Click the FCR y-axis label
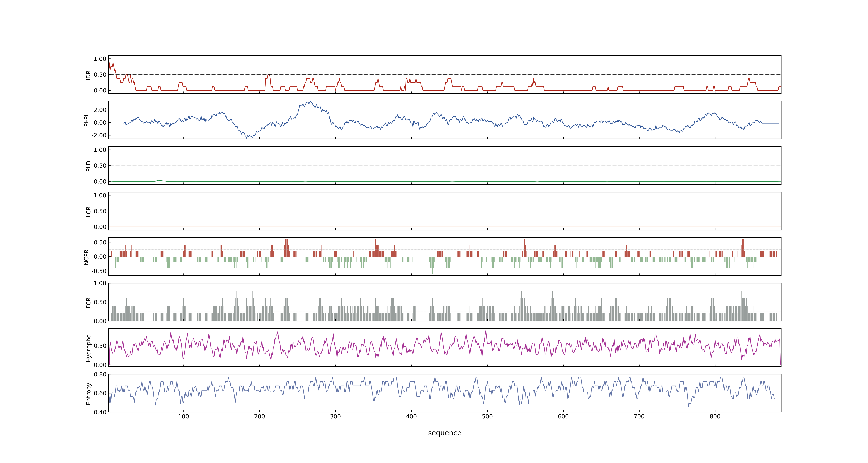 [x=88, y=303]
